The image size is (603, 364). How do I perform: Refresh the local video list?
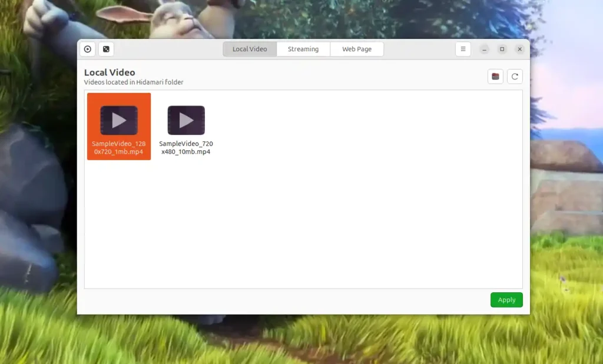[x=515, y=77]
